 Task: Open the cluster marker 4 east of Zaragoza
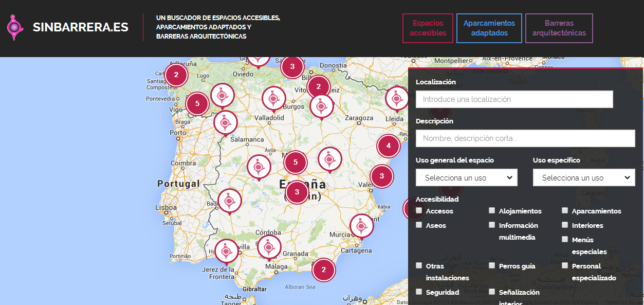pos(389,146)
